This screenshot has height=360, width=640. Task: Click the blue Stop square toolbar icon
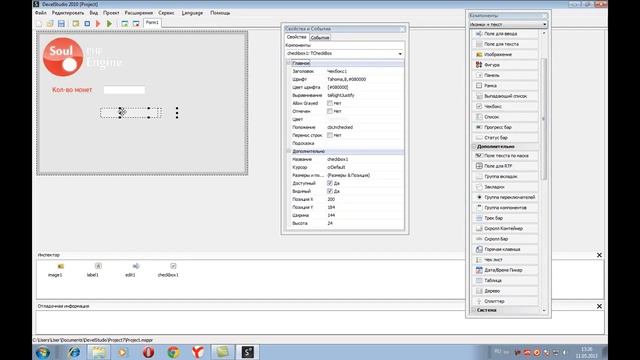pos(87,24)
